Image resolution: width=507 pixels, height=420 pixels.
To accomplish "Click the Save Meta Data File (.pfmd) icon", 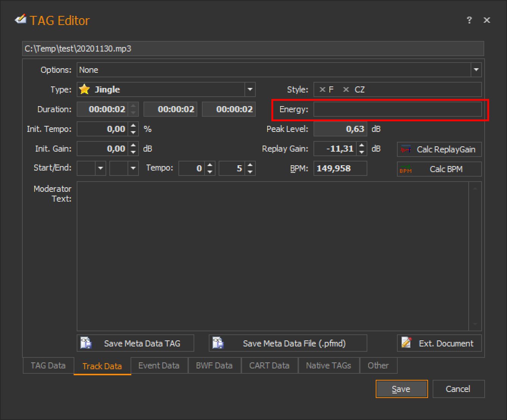I will click(x=218, y=343).
